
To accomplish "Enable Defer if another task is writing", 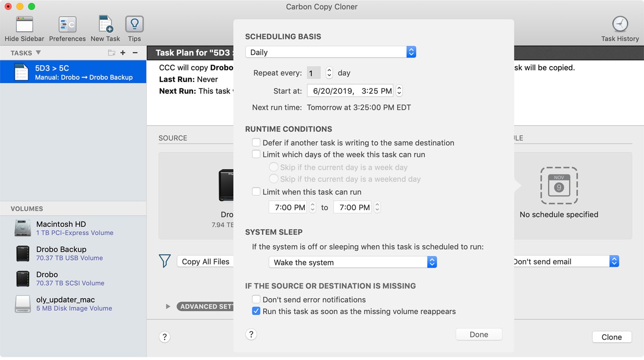I will tap(256, 143).
